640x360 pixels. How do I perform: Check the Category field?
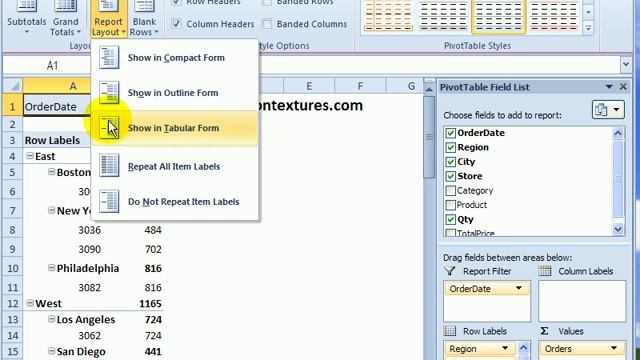[x=451, y=191]
